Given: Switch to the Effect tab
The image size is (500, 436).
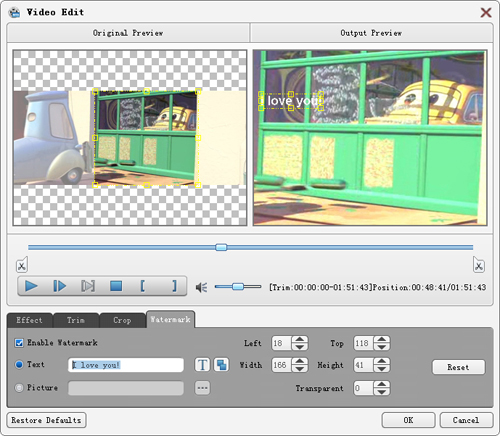Looking at the screenshot, I should pos(29,320).
